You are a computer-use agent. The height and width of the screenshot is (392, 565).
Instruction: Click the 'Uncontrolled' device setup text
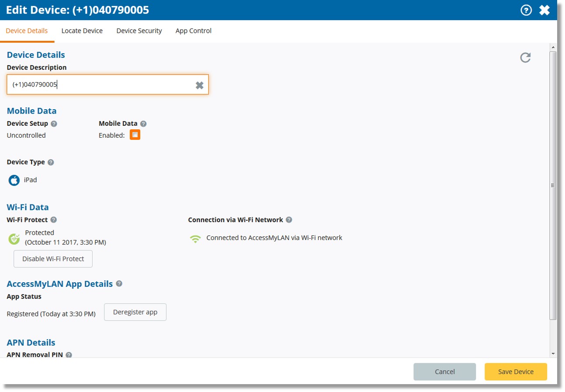26,135
